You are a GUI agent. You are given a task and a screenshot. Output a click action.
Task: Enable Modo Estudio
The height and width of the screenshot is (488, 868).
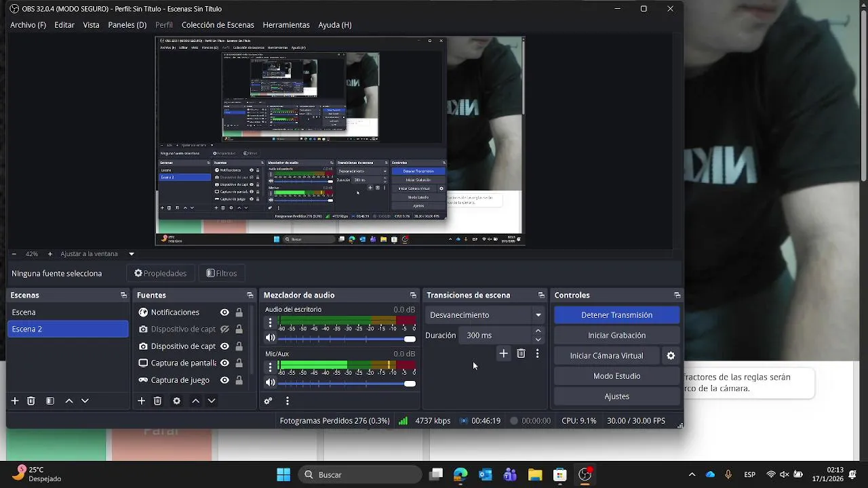(616, 376)
